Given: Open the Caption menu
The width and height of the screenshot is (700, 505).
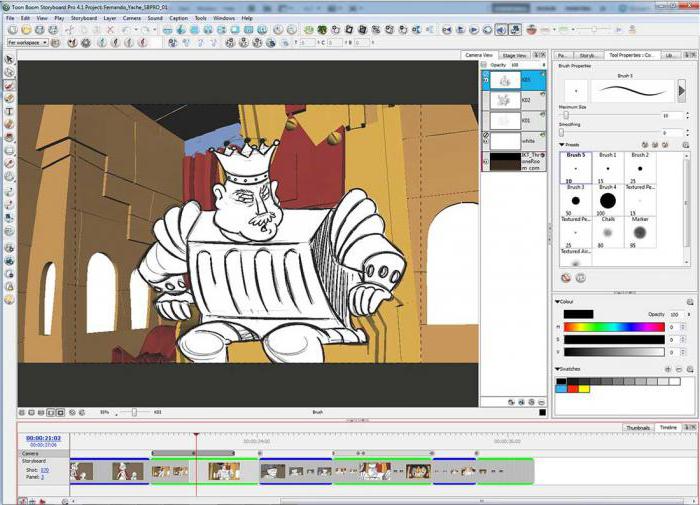Looking at the screenshot, I should (x=178, y=18).
